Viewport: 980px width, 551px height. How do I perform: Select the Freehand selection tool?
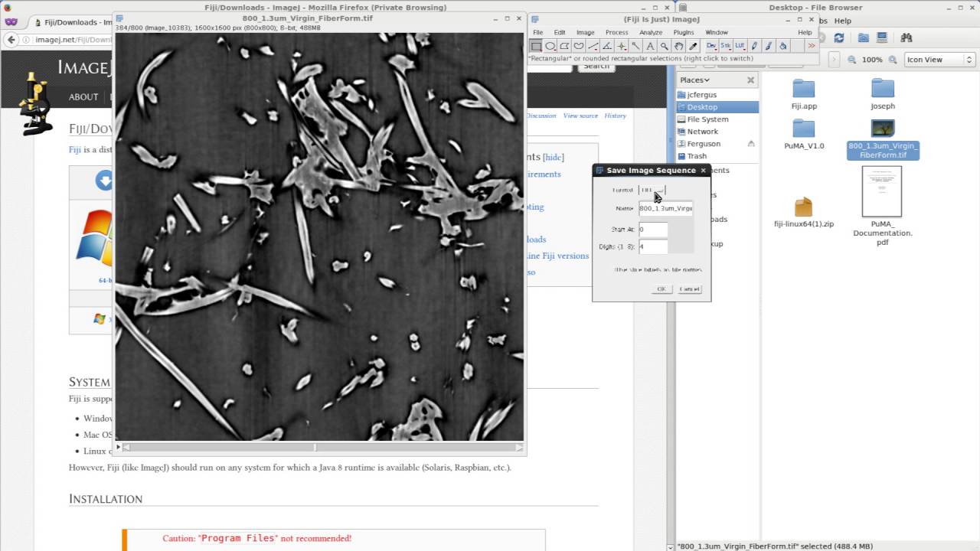[x=579, y=46]
